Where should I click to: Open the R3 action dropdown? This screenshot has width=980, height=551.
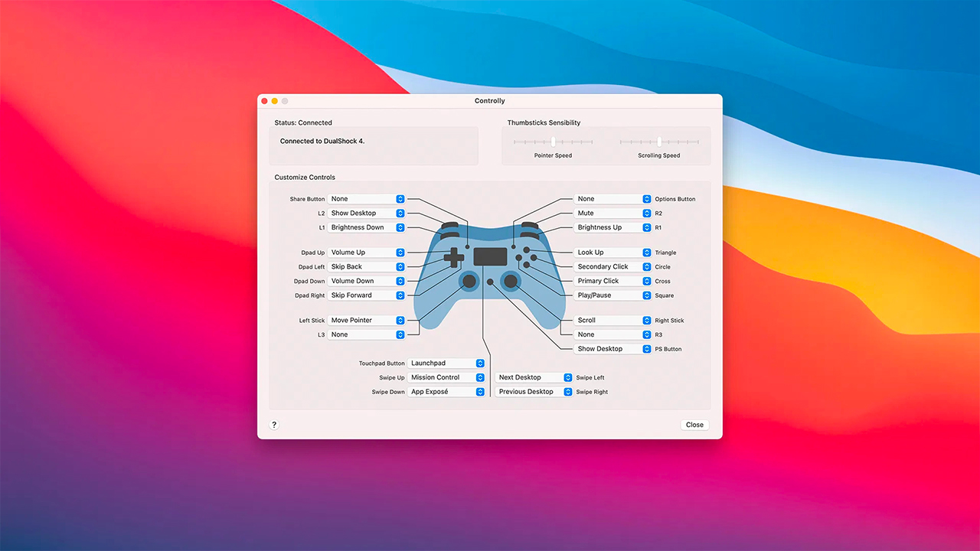613,334
